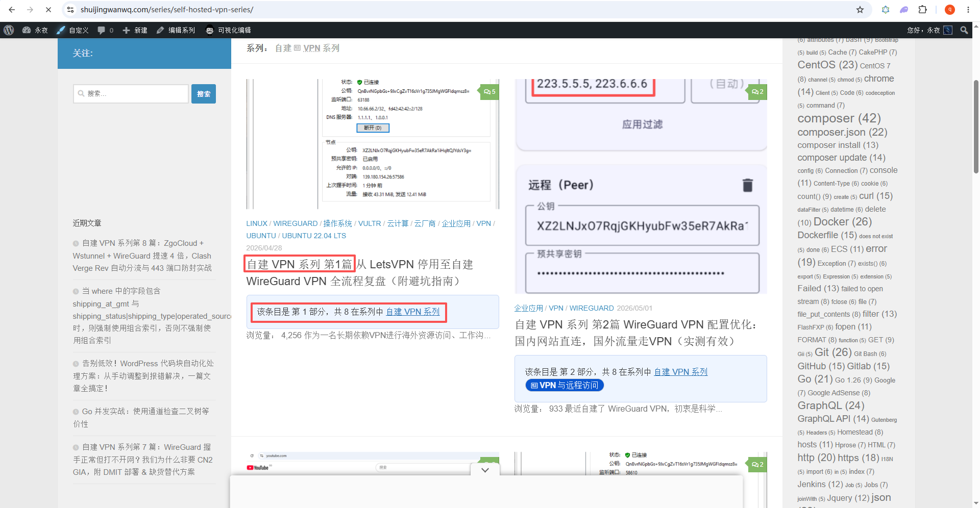Open recent post 自建 VPN 系列第 7 篇
The height and width of the screenshot is (508, 980).
143,460
